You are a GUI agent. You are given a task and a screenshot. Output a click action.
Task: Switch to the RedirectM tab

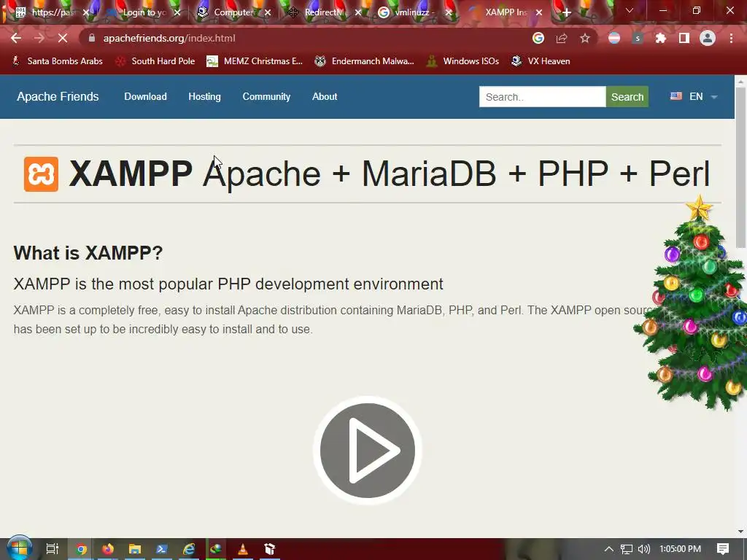(x=324, y=12)
